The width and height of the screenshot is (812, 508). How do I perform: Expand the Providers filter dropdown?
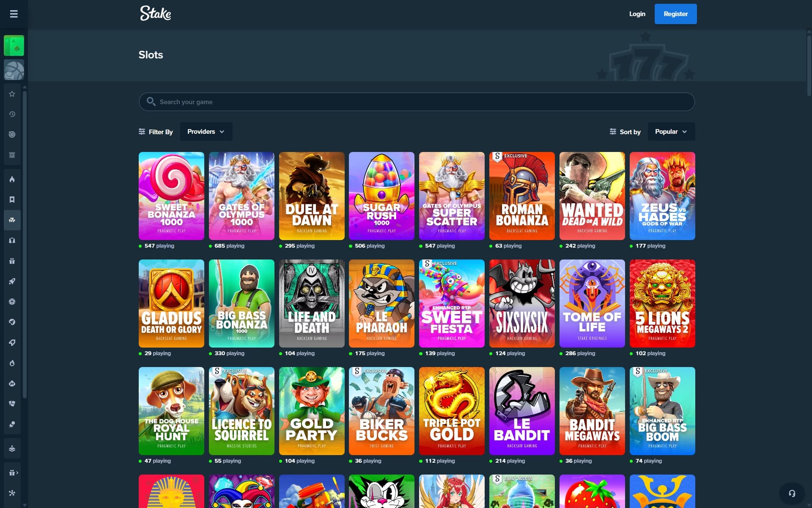[x=206, y=132]
